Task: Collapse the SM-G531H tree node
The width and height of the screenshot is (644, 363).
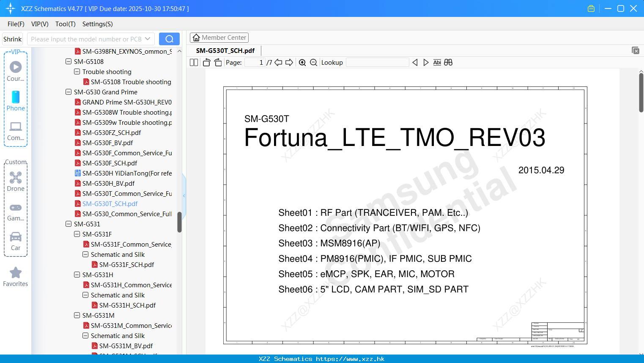Action: (x=77, y=275)
